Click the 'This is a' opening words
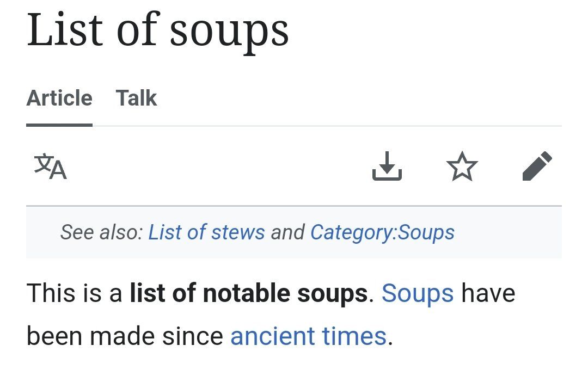 point(74,294)
